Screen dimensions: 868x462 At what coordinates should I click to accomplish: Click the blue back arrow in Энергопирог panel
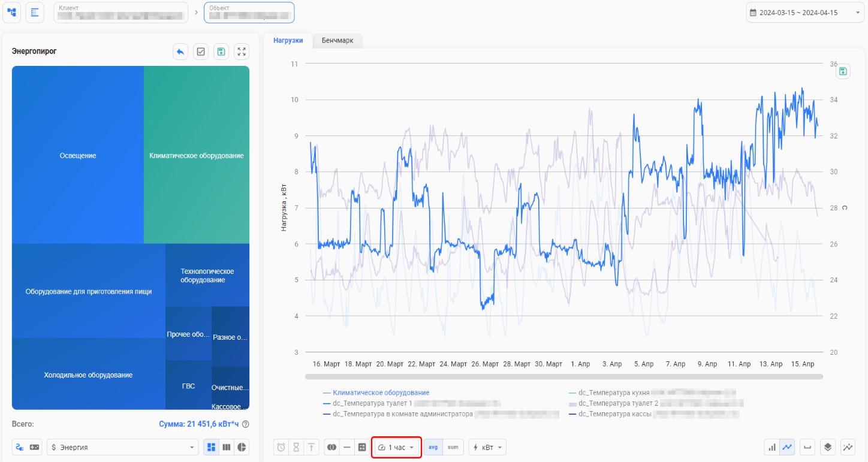pos(180,52)
